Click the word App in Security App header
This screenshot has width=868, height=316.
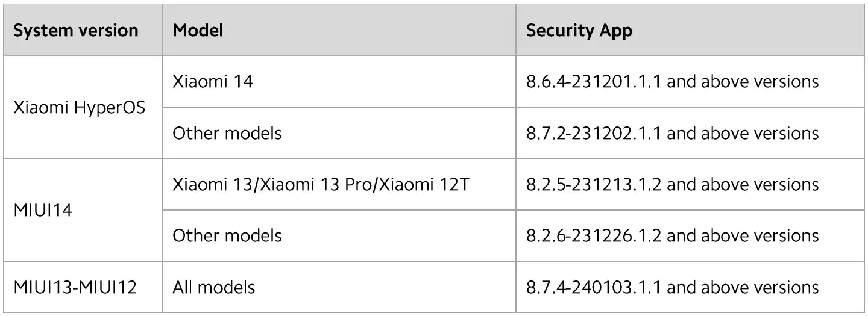click(614, 31)
